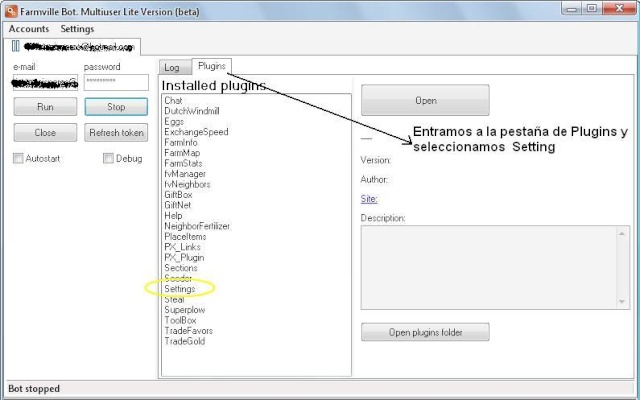The image size is (640, 400).
Task: Select the Sections plugin
Action: pyautogui.click(x=181, y=268)
